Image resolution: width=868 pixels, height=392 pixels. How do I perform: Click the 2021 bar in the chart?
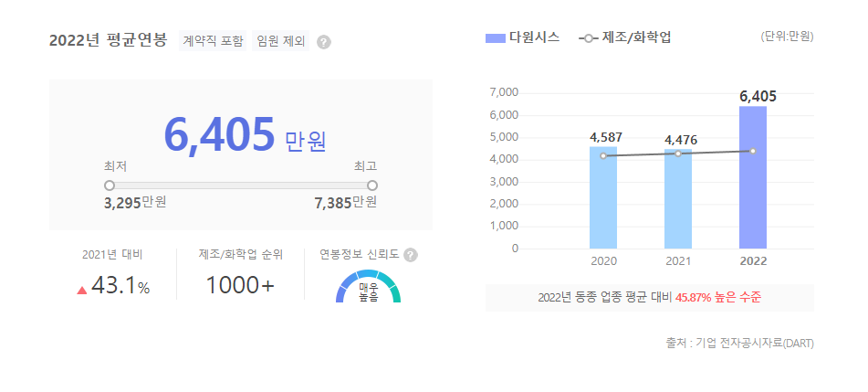[x=678, y=198]
